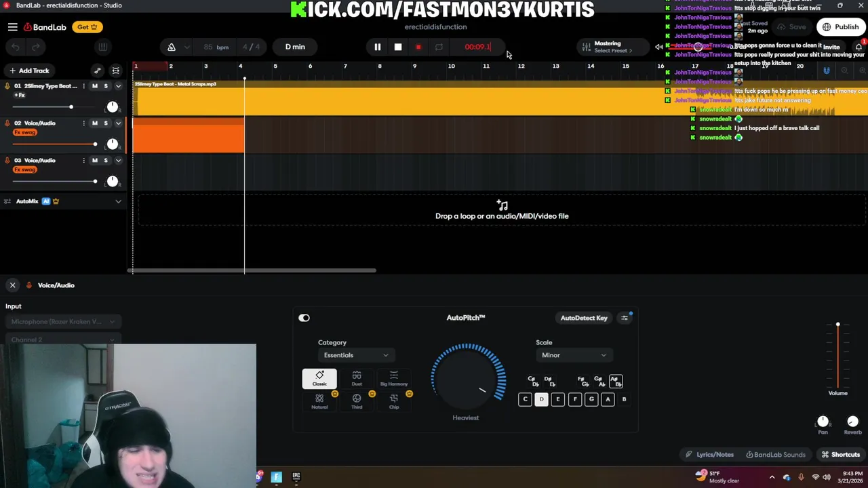Viewport: 868px width, 488px height.
Task: Stop the playback
Action: (x=398, y=47)
